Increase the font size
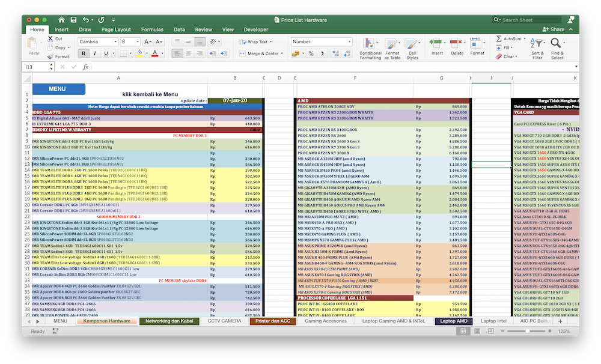Viewport: 601px width, 364px height. click(148, 42)
